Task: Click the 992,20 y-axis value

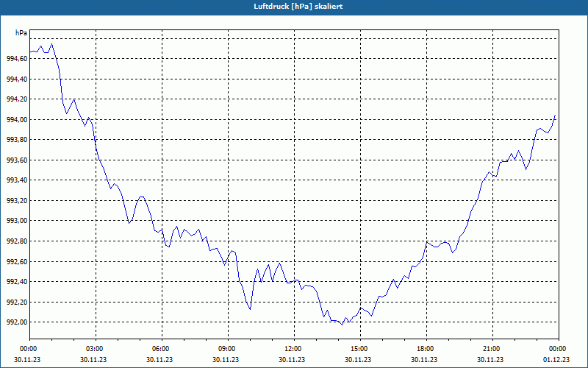Action: point(17,302)
